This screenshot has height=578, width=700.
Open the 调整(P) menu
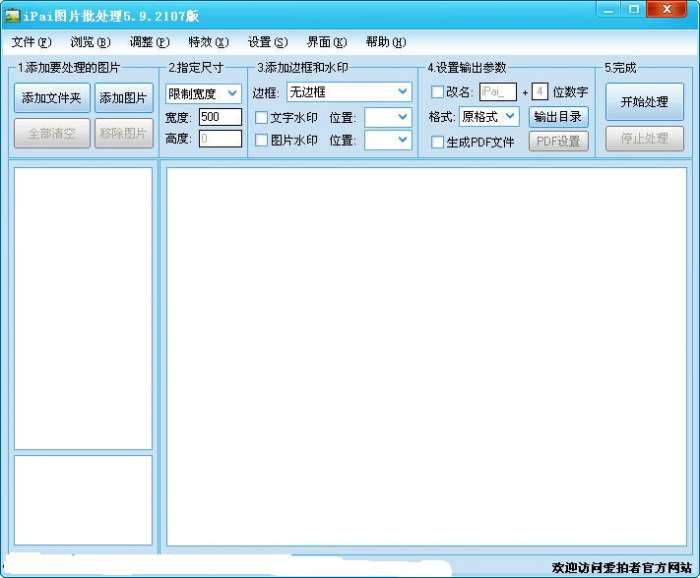(149, 42)
